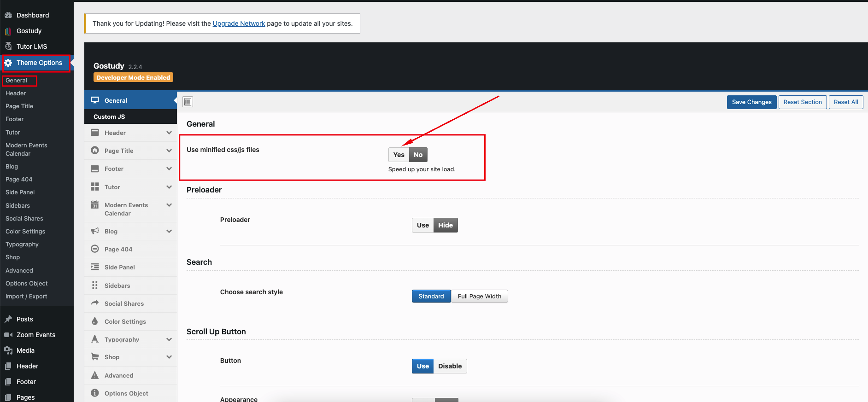Click Save Changes button
Image resolution: width=868 pixels, height=402 pixels.
coord(752,102)
